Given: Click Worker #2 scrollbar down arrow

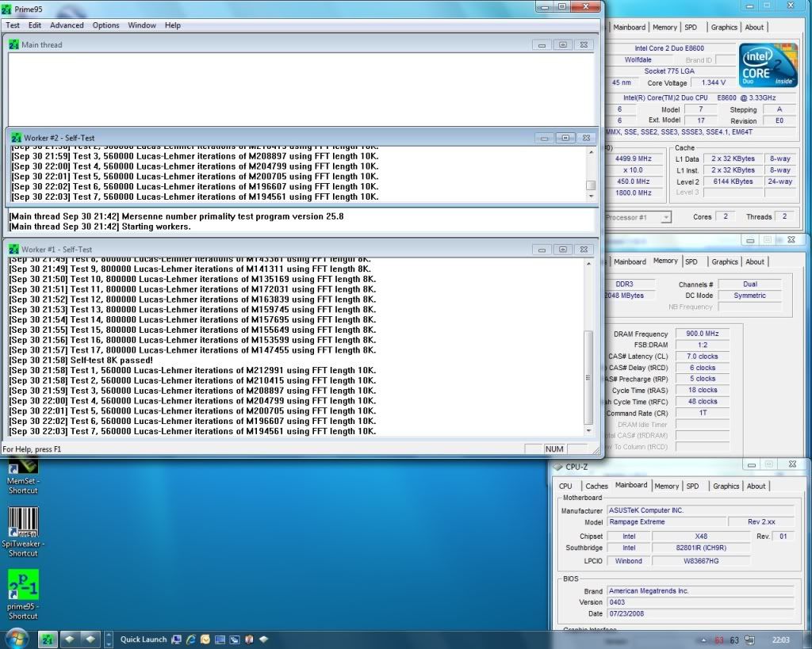Looking at the screenshot, I should pyautogui.click(x=591, y=197).
